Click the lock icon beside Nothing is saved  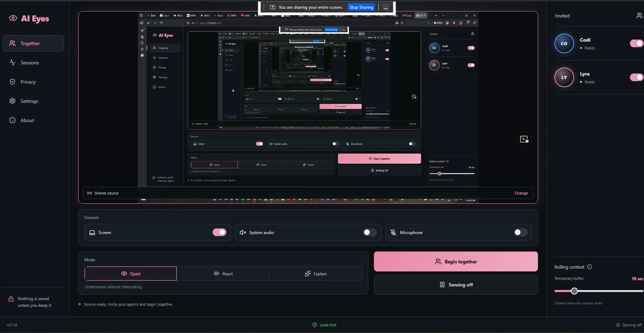(x=11, y=299)
